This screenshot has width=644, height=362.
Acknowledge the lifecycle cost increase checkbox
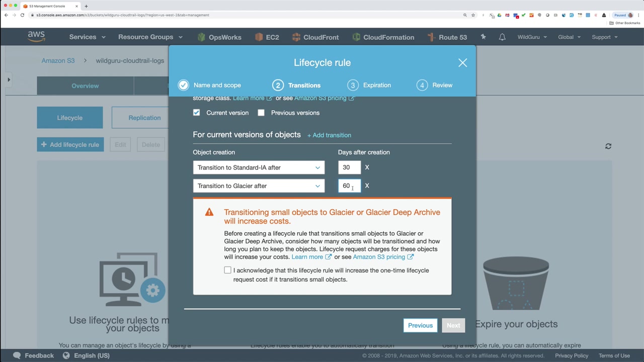pos(228,270)
